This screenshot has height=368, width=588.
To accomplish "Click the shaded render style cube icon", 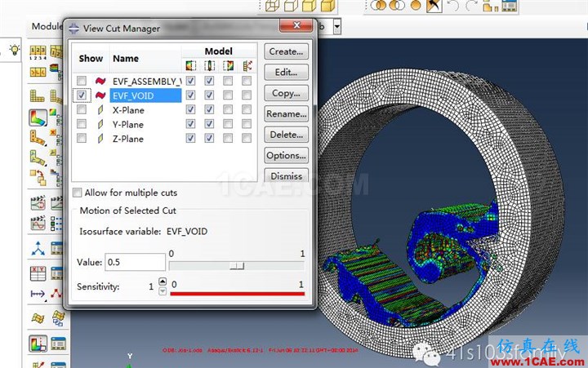I will (327, 5).
